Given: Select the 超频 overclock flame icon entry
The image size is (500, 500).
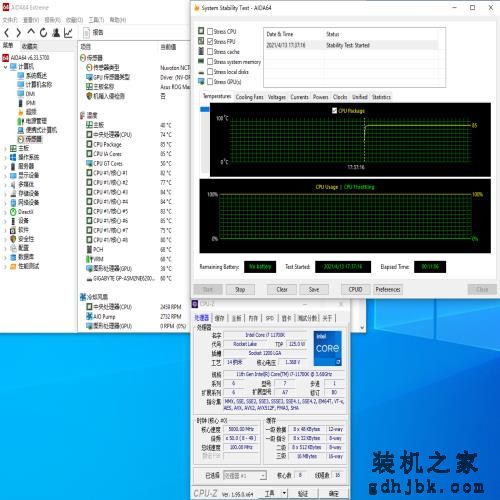Looking at the screenshot, I should 21,112.
